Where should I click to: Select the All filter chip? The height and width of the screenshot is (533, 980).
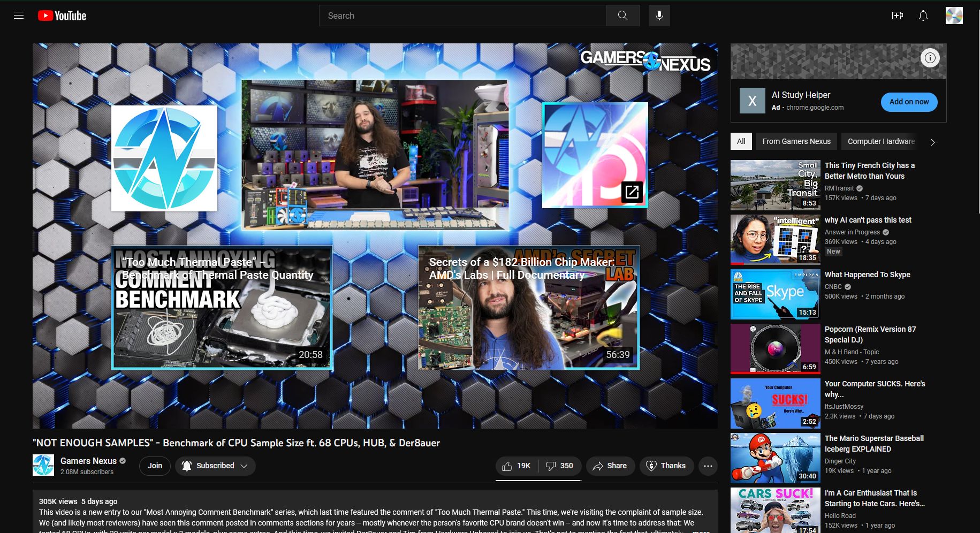click(741, 141)
